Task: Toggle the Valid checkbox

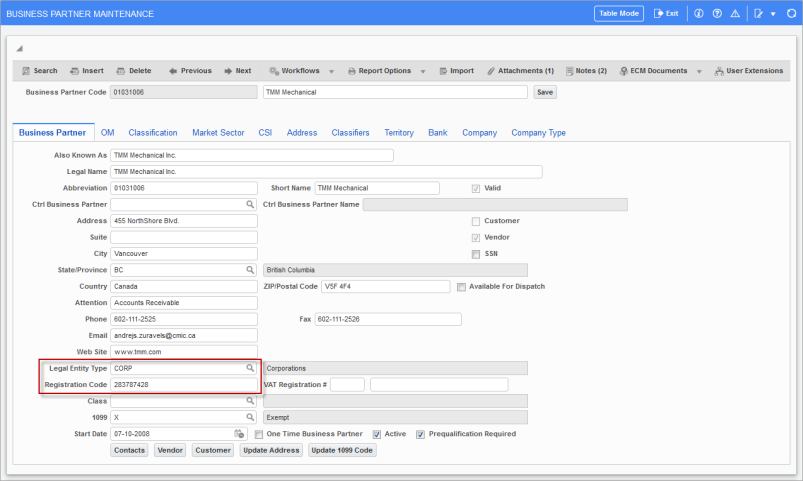Action: point(476,189)
